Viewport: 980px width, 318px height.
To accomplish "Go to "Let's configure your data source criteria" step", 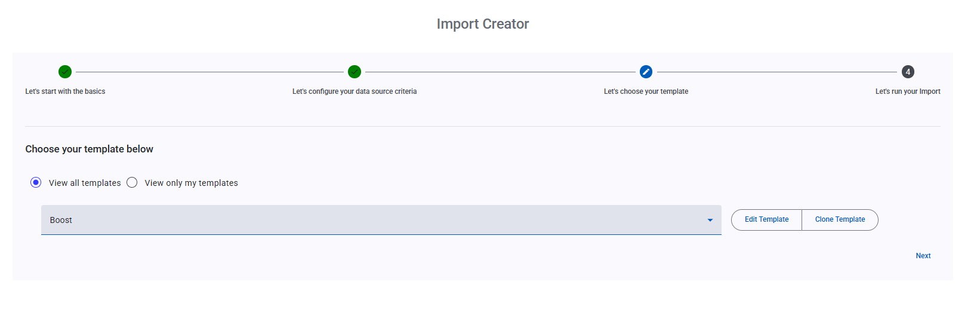I will point(355,91).
